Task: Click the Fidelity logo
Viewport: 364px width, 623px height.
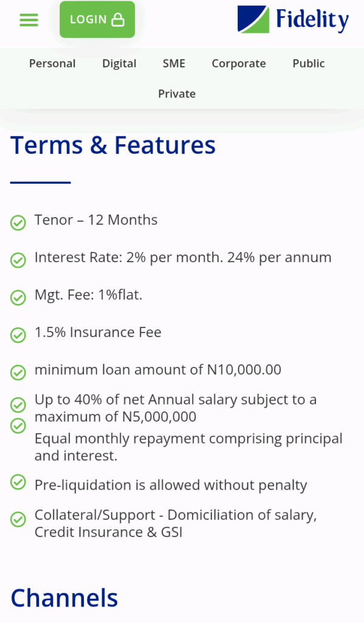Action: [x=293, y=19]
